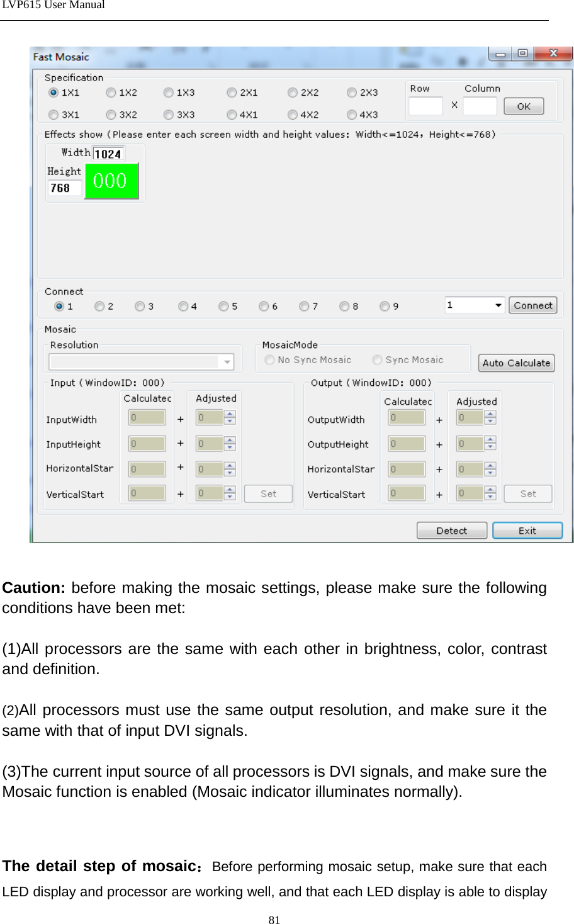
Task: Confirm row and column with OK
Action: pyautogui.click(x=524, y=106)
